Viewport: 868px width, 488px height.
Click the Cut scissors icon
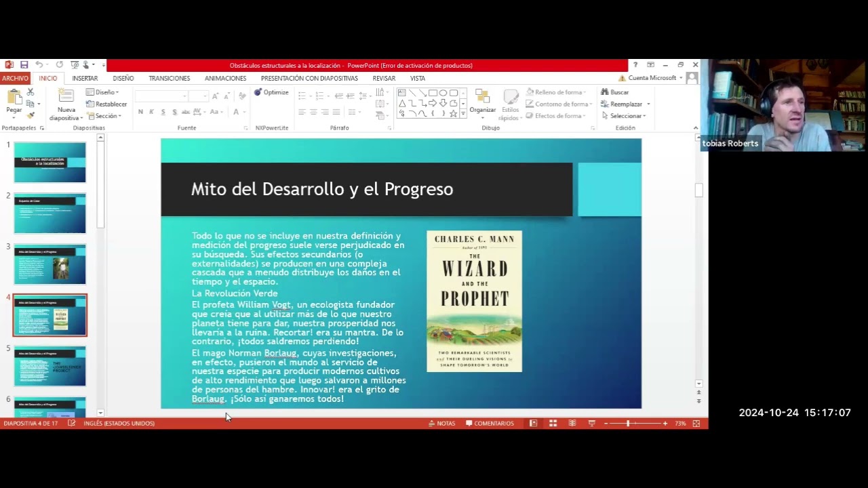[x=31, y=92]
